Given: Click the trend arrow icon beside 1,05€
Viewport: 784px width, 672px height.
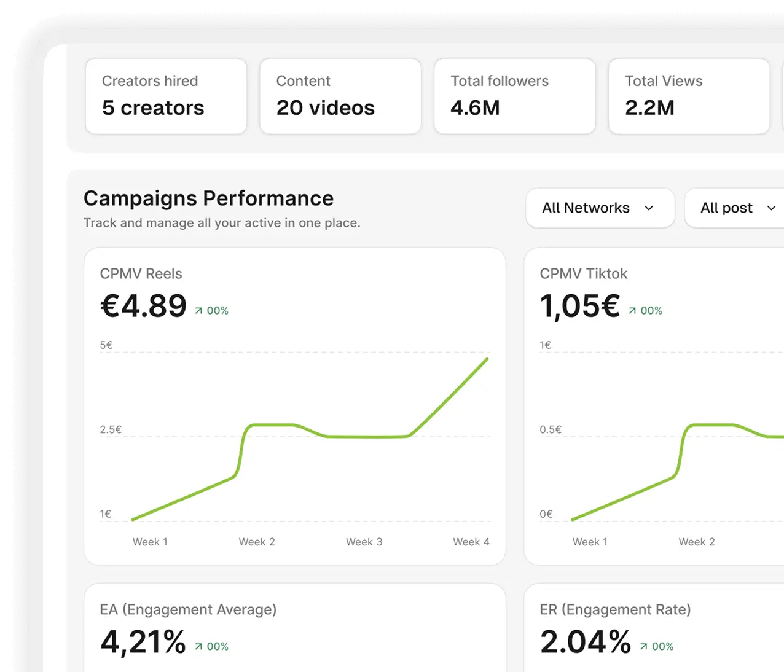Looking at the screenshot, I should tap(632, 311).
